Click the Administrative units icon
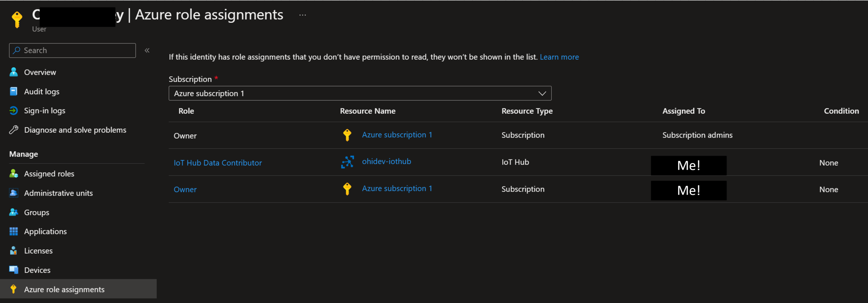 (x=14, y=193)
